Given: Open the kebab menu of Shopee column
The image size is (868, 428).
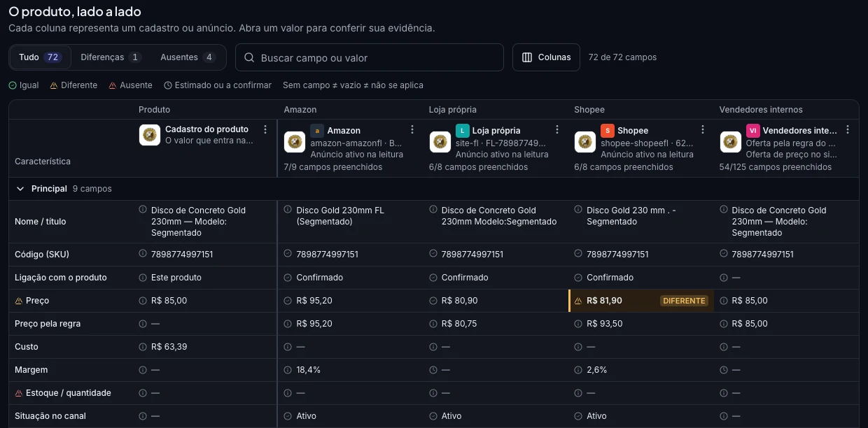Looking at the screenshot, I should (x=703, y=129).
